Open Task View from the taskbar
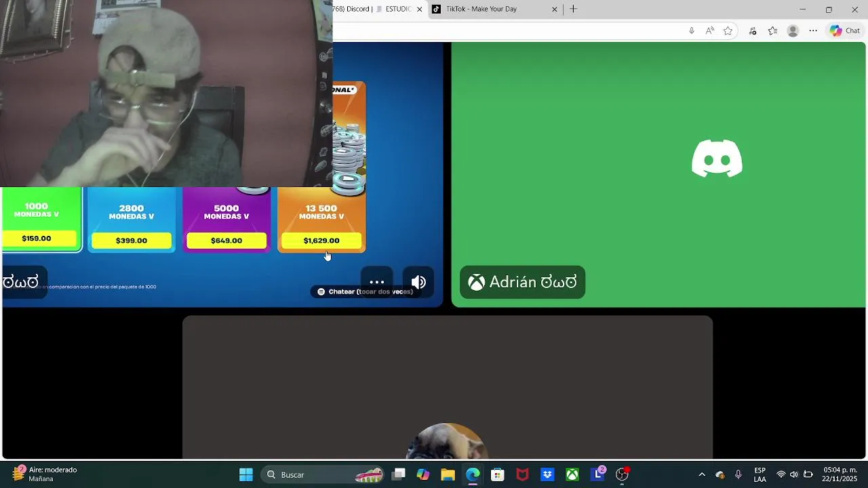This screenshot has height=488, width=868. [x=399, y=474]
